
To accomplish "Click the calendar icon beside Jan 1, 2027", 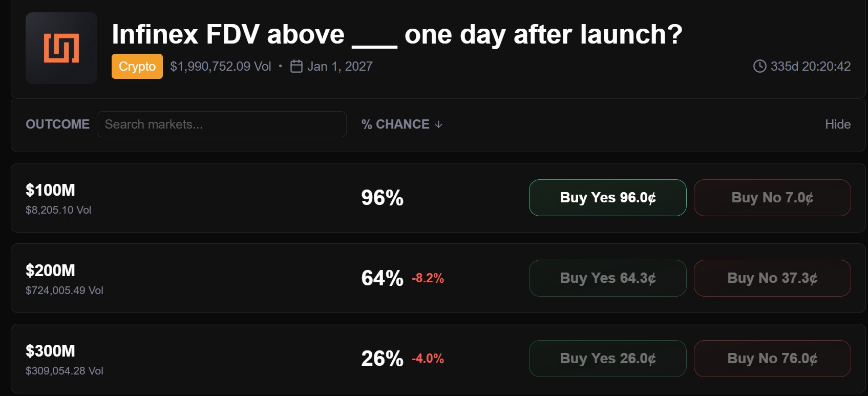I will (x=296, y=67).
